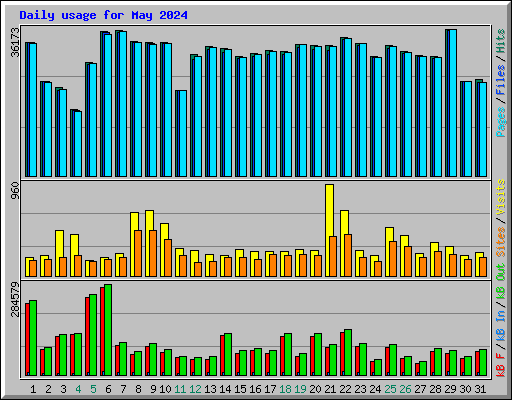Image resolution: width=512 pixels, height=400 pixels.
Task: Select the 36173 axis value
Action: [x=15, y=42]
